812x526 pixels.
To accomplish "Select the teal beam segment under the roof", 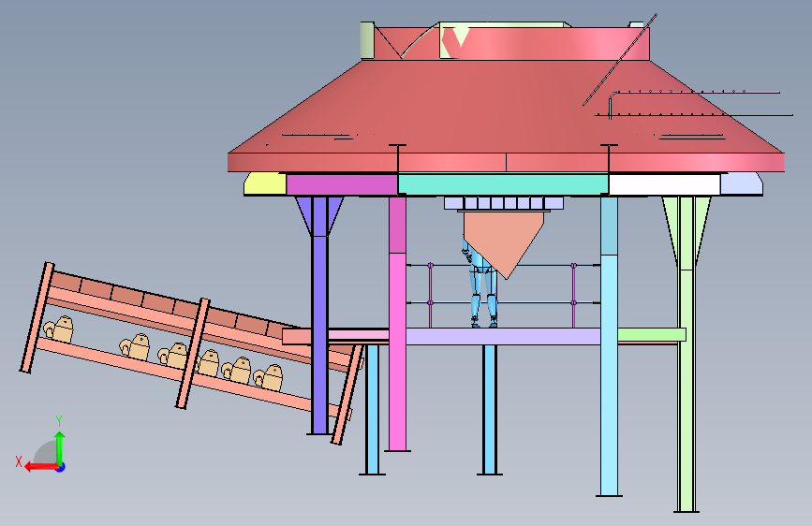I will coord(503,184).
